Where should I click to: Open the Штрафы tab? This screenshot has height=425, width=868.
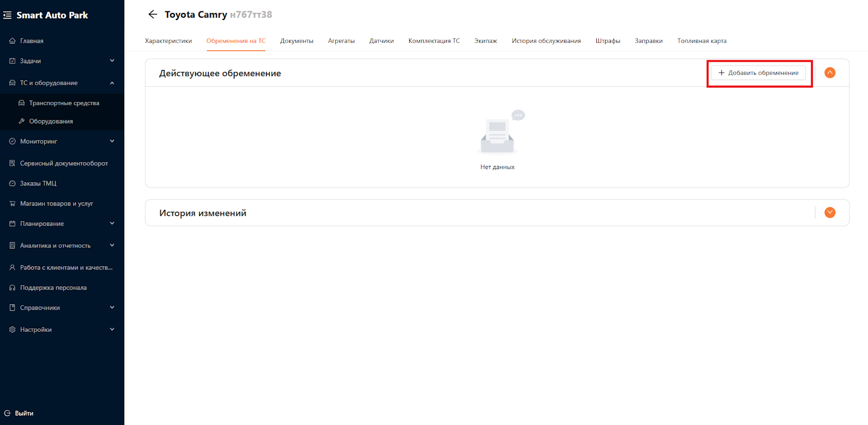[608, 41]
